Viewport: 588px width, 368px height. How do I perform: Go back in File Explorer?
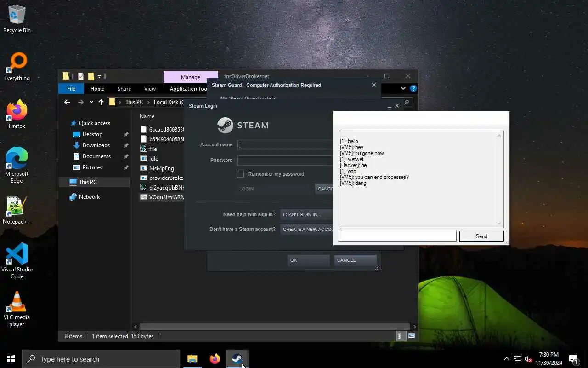click(67, 102)
